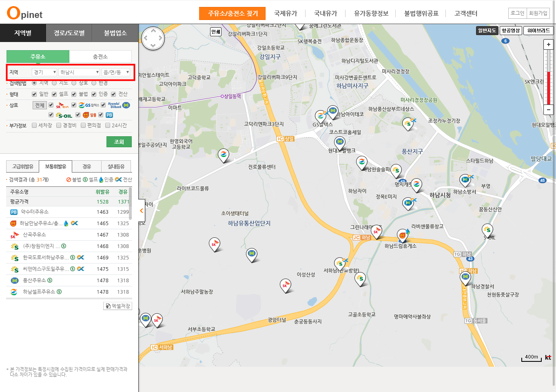
Task: Switch map to 하이브리드 view
Action: [x=538, y=31]
